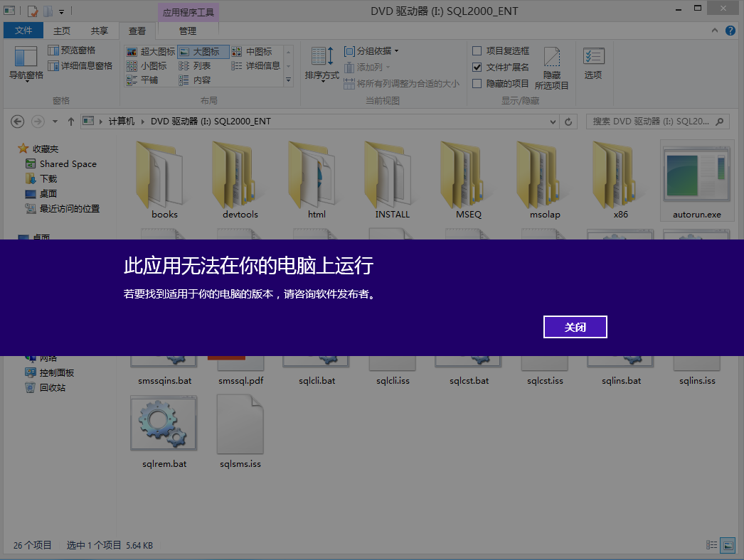Toggle the 隐藏的项目 checkbox

[x=477, y=84]
